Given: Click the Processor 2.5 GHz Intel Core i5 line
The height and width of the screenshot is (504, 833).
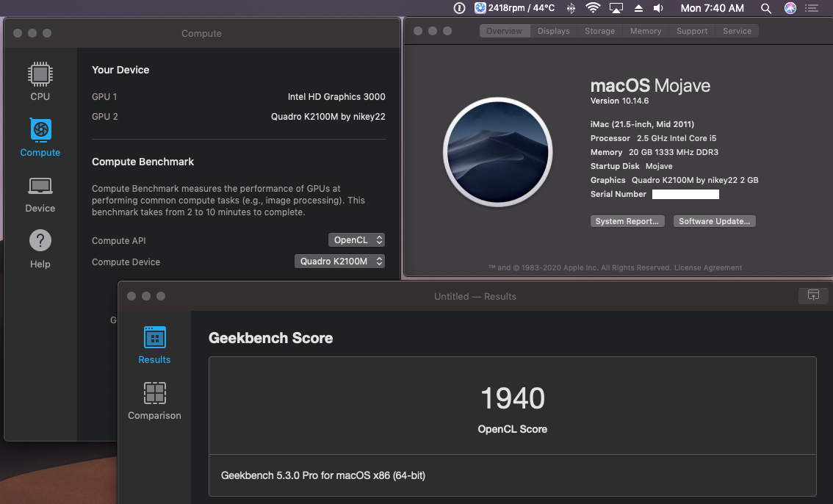Looking at the screenshot, I should pos(653,138).
